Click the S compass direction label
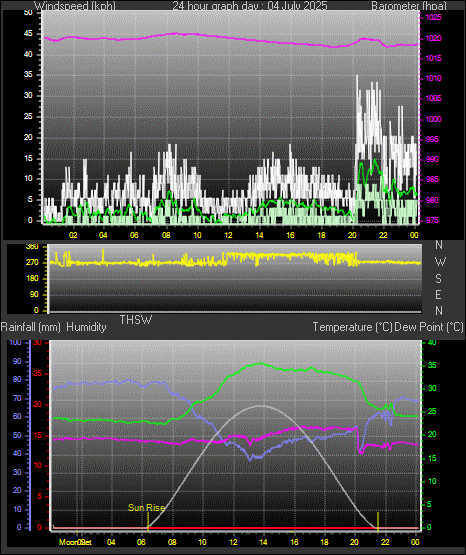This screenshot has width=466, height=555. (x=438, y=279)
